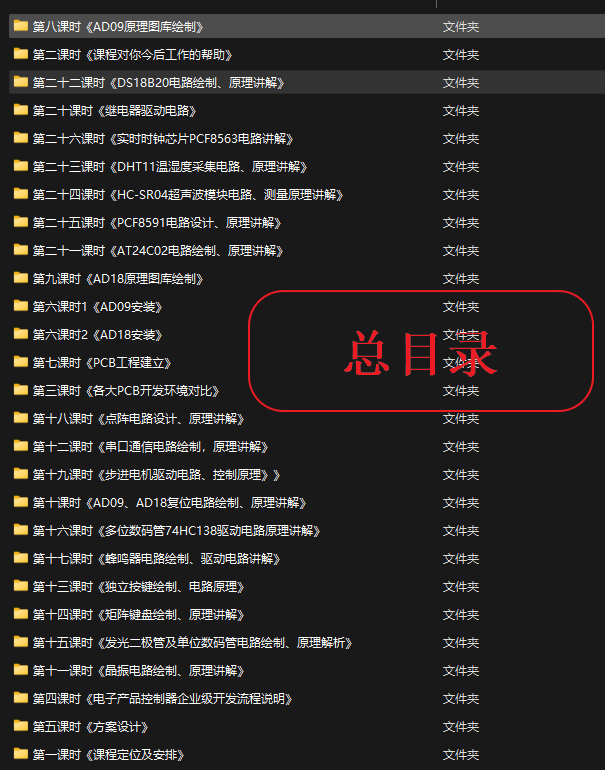The height and width of the screenshot is (770, 605).
Task: Select folder icon of 第二十一课时 AT24C02电路绘制
Action: [21, 250]
